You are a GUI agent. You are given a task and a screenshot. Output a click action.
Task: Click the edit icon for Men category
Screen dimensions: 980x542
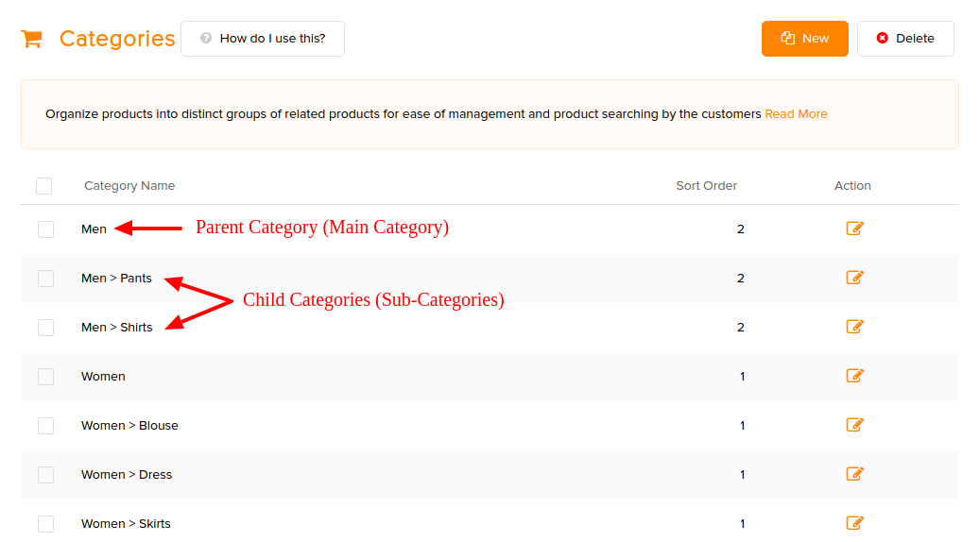click(x=854, y=229)
